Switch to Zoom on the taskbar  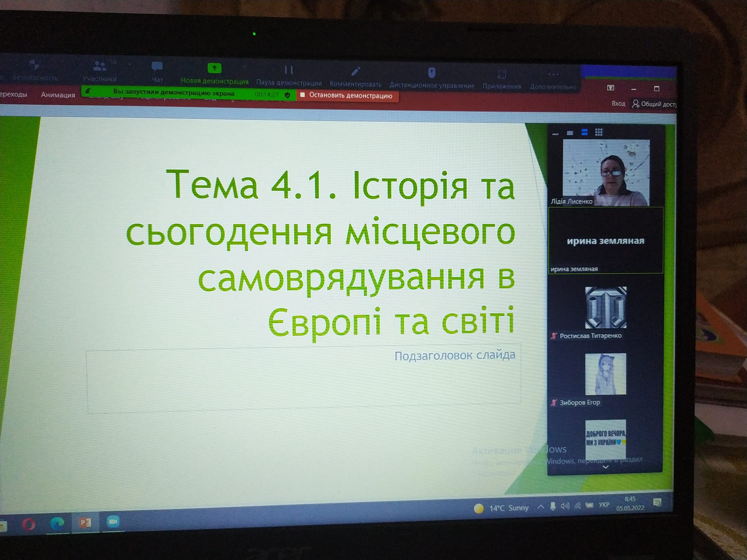(113, 522)
